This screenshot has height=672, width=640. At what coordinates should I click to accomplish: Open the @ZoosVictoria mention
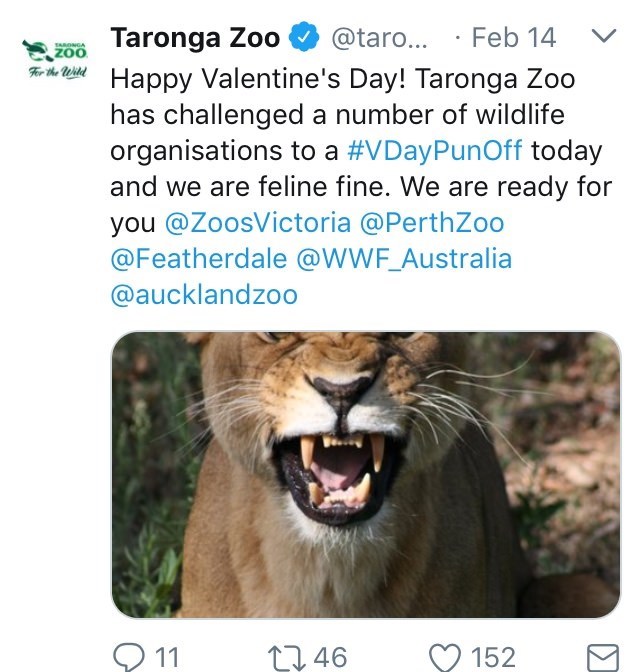coord(263,222)
